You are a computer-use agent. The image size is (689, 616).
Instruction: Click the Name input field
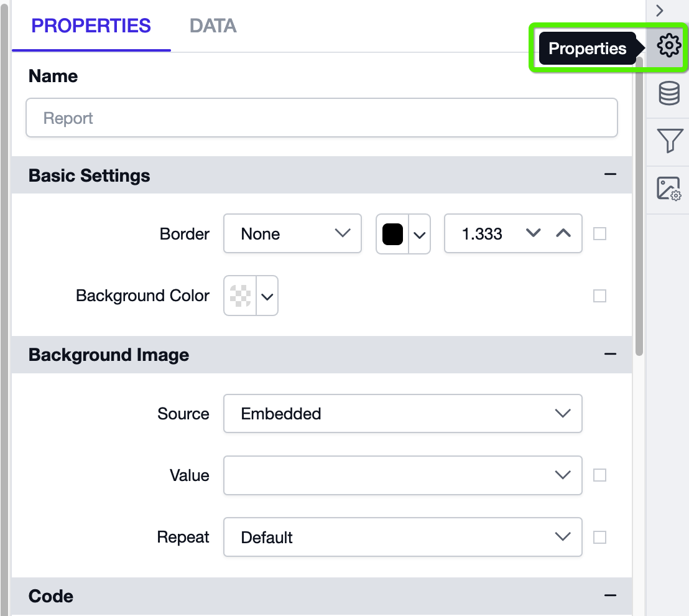pos(321,118)
